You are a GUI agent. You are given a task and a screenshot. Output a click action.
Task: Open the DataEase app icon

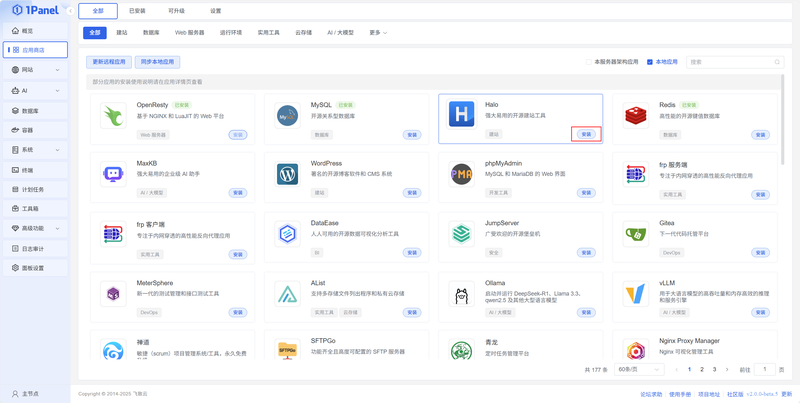pos(287,234)
